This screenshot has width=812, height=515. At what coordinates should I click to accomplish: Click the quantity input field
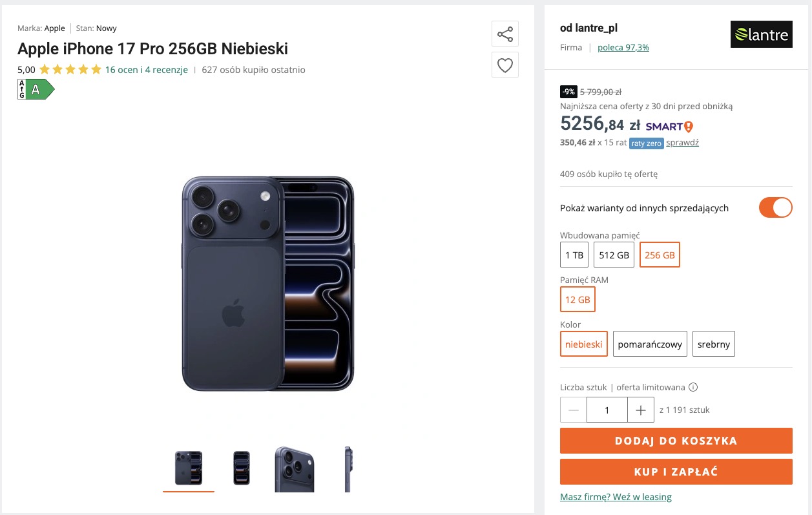coord(607,410)
